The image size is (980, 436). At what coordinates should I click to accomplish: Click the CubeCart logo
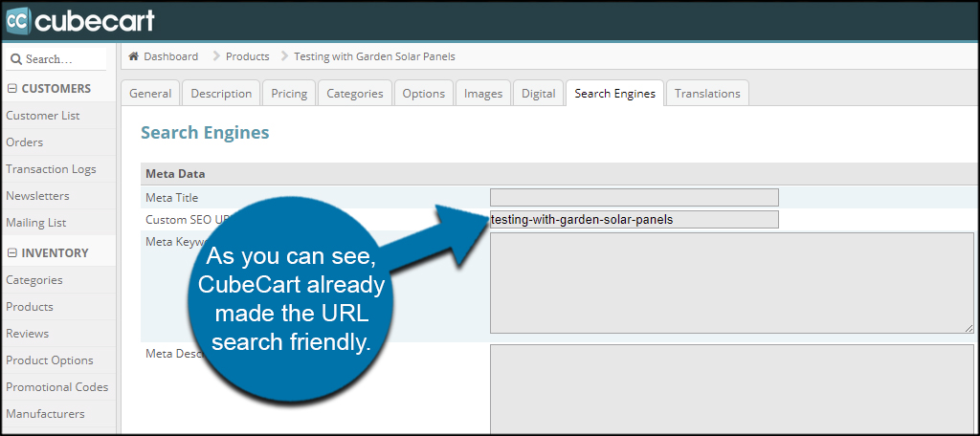[79, 21]
